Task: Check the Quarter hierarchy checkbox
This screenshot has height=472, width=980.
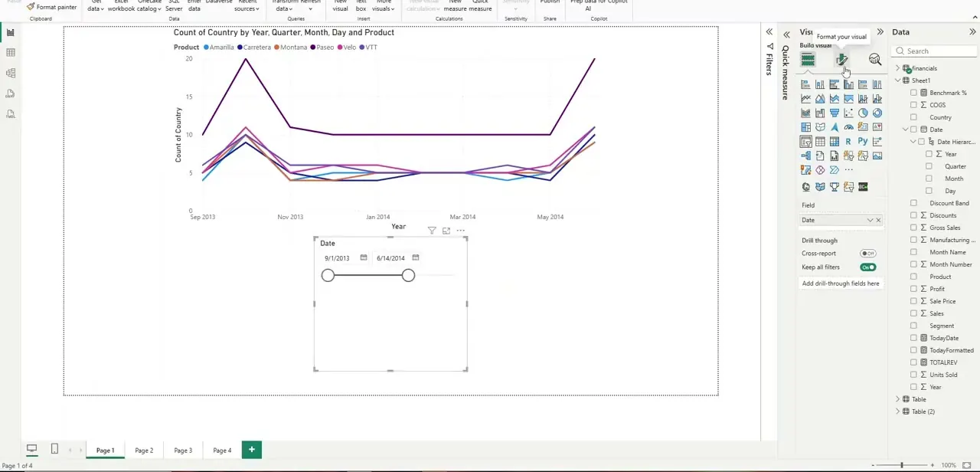Action: pos(929,166)
